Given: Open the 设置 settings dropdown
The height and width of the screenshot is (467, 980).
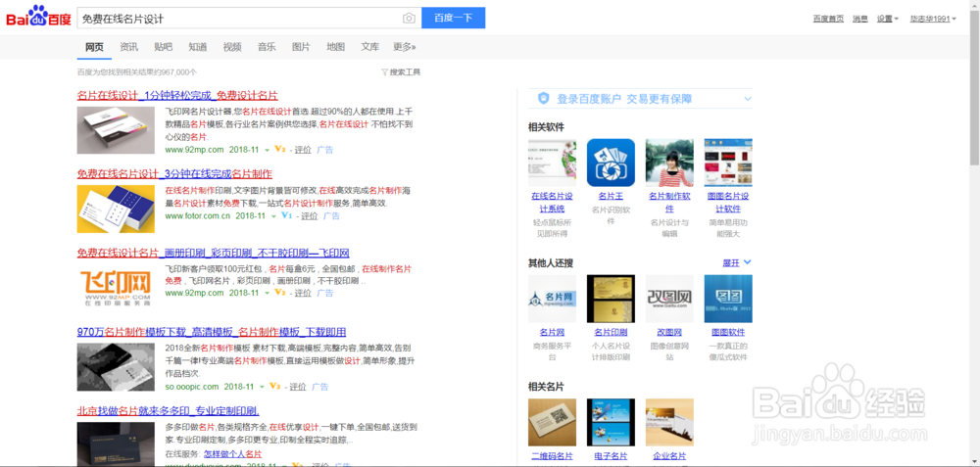Looking at the screenshot, I should pos(888,19).
